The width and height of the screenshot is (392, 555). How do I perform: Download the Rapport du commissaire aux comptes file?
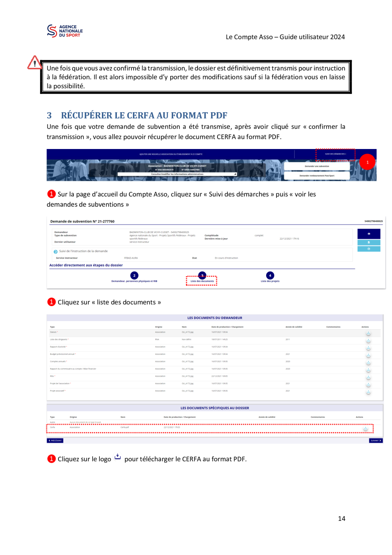(369, 370)
